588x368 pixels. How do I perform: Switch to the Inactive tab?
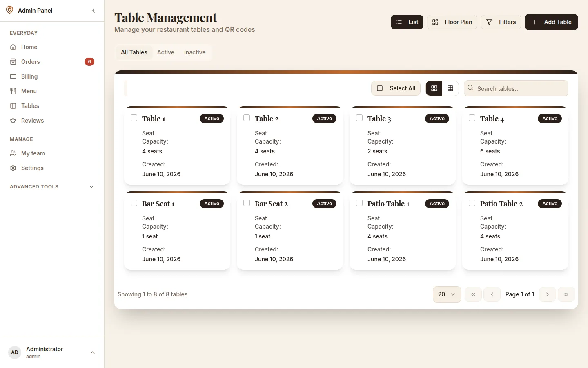195,52
